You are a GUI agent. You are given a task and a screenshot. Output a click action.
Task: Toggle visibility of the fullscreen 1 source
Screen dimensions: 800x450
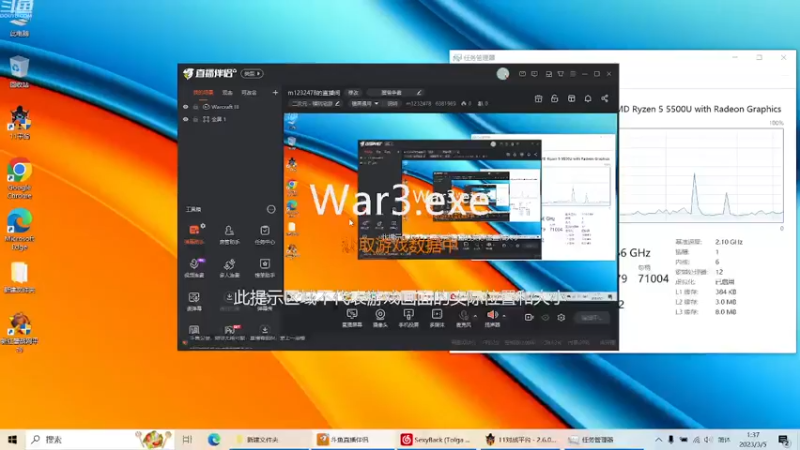point(186,119)
